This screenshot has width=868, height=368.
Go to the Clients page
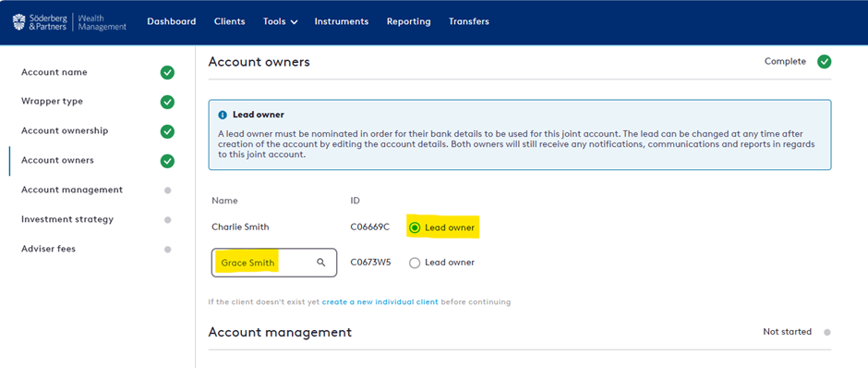230,21
